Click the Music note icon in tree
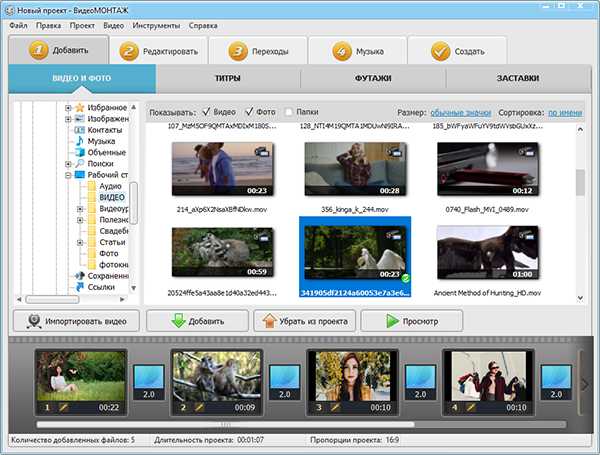 click(80, 141)
